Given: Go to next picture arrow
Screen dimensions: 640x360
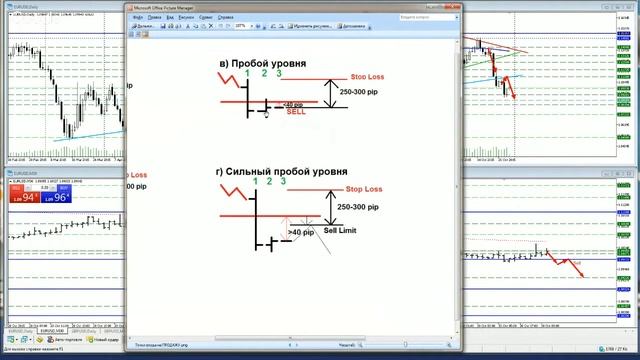Looking at the screenshot, I should coord(297,345).
